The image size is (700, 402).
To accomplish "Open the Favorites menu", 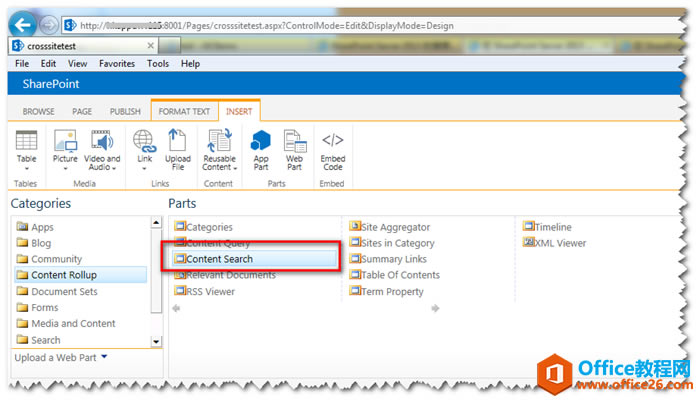I will pyautogui.click(x=117, y=64).
